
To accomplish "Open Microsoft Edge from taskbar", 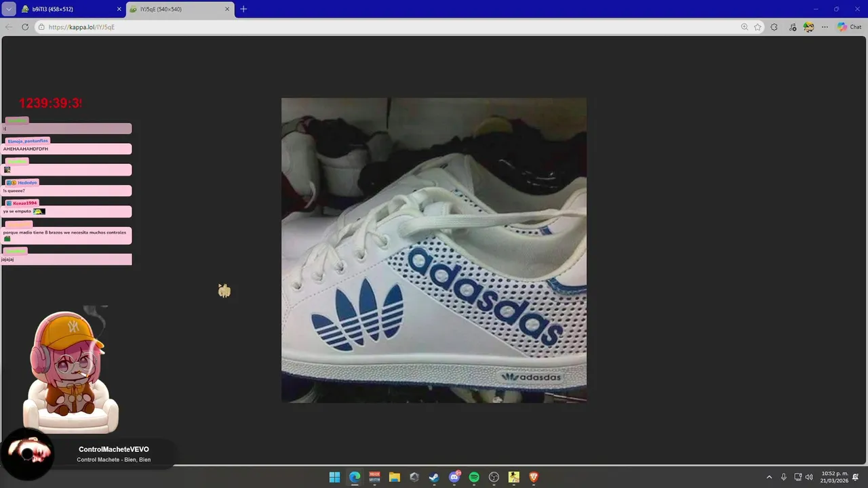I will 355,477.
